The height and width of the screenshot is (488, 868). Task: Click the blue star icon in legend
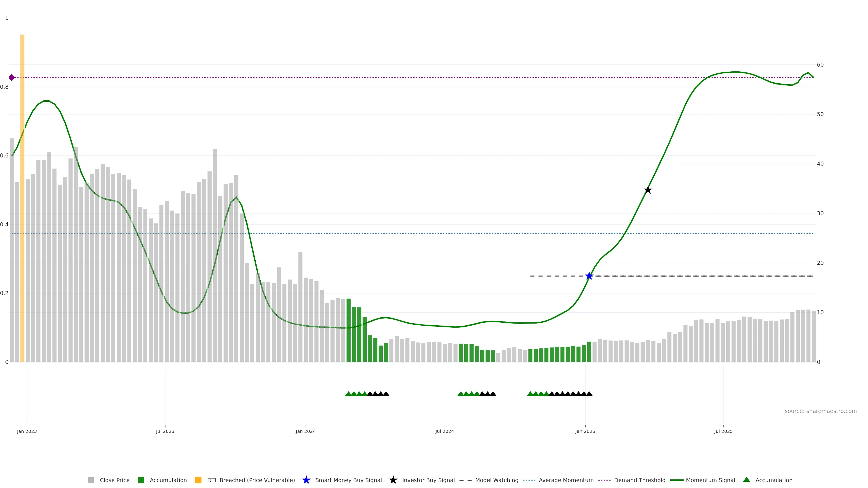pos(306,480)
